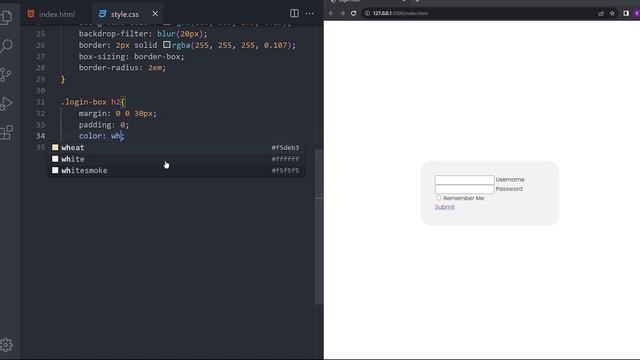Bookmark this page with the star icon
This screenshot has height=360, width=640.
tap(612, 13)
